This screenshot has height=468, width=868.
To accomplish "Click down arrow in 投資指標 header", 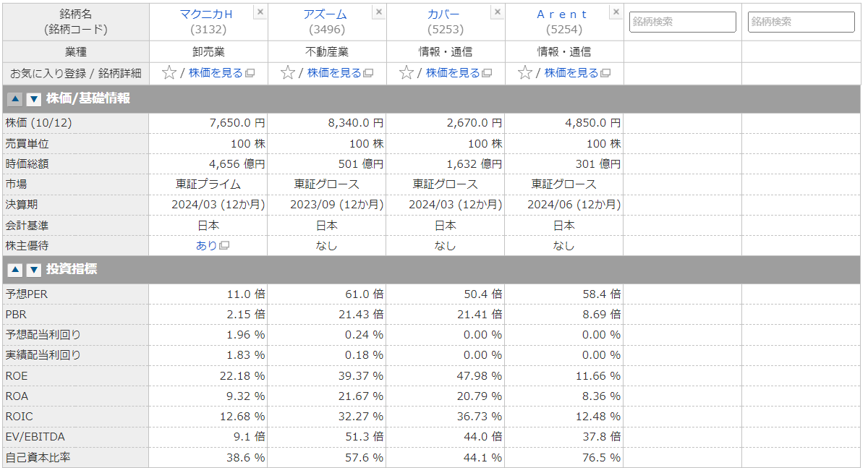I will (x=34, y=270).
